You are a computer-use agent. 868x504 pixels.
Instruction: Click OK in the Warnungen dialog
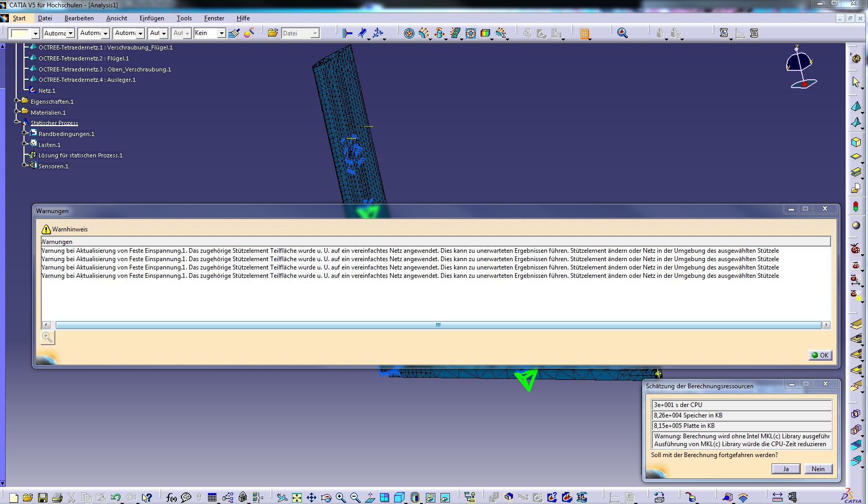pyautogui.click(x=820, y=355)
